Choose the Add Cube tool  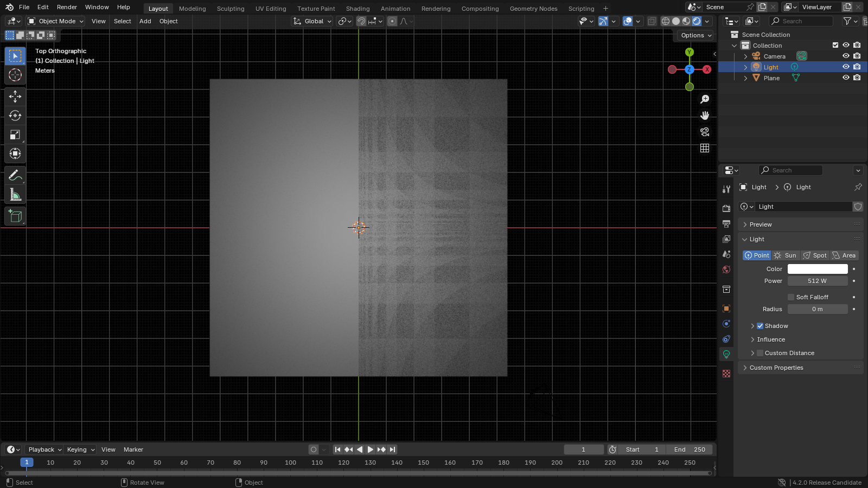click(15, 216)
